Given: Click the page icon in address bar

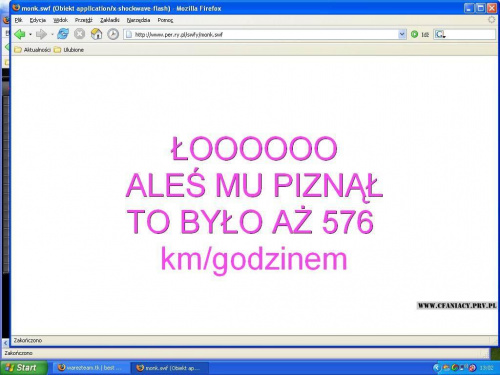Looking at the screenshot, I should 129,34.
